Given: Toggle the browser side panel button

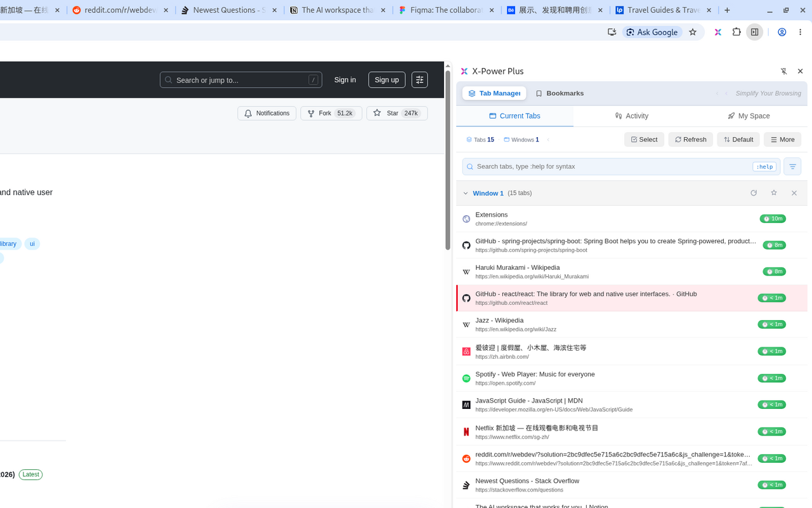Looking at the screenshot, I should coord(754,32).
